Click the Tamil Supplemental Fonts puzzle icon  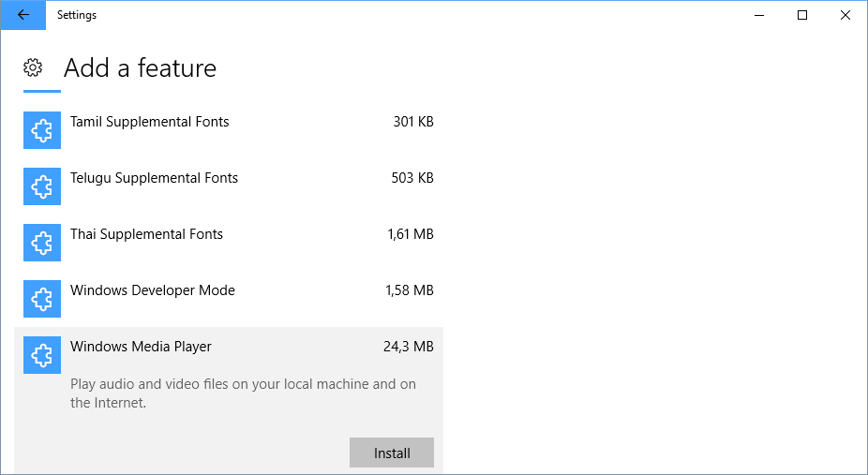tap(42, 130)
